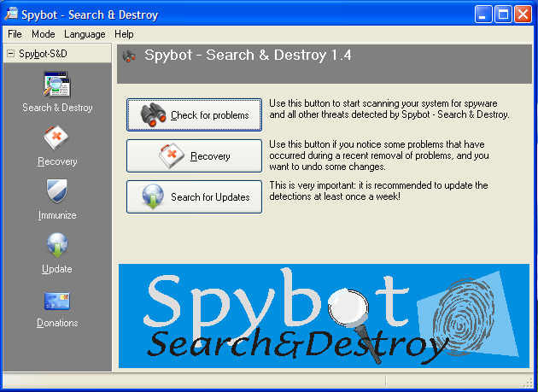Click the Donations label in the sidebar
538x392 pixels.
[57, 323]
